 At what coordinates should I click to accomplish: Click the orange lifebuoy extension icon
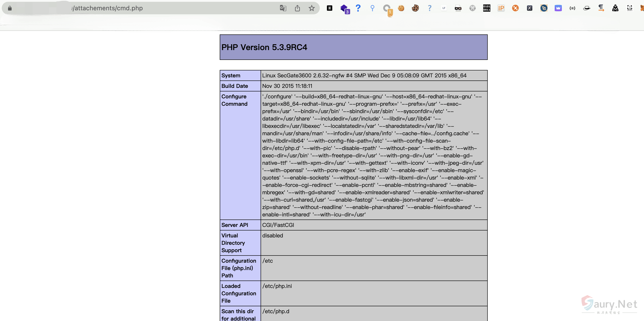coord(515,8)
